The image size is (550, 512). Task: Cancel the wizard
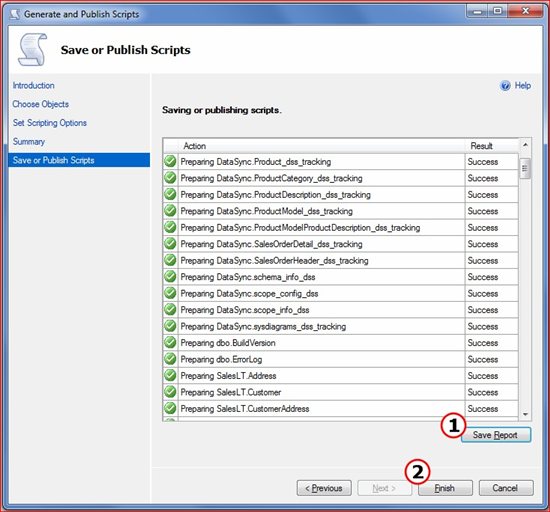(506, 488)
